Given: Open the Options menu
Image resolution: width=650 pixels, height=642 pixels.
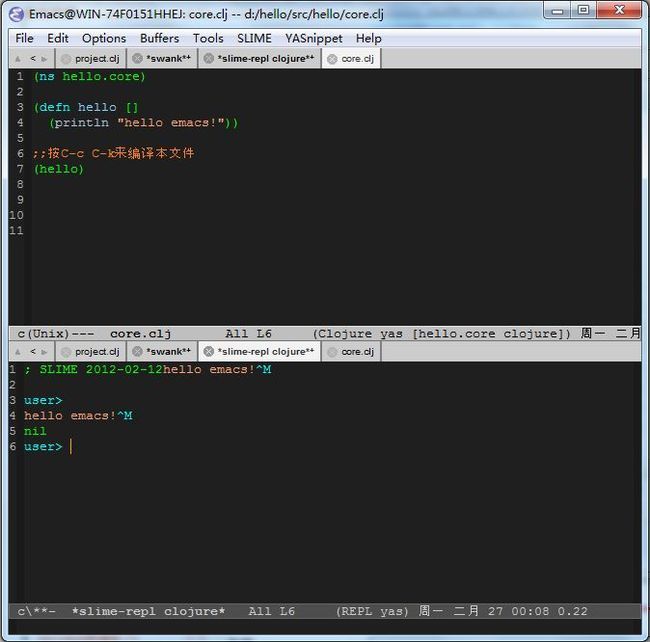Looking at the screenshot, I should tap(104, 38).
